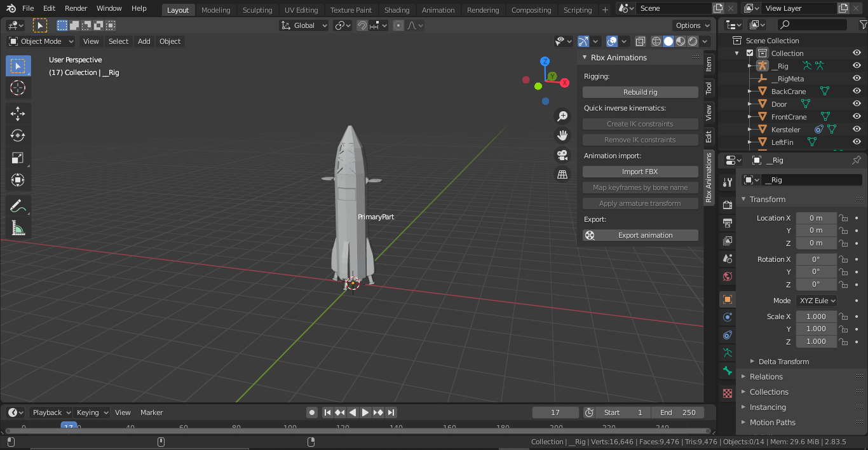The image size is (868, 450).
Task: Open Physics properties tab
Action: tap(728, 317)
